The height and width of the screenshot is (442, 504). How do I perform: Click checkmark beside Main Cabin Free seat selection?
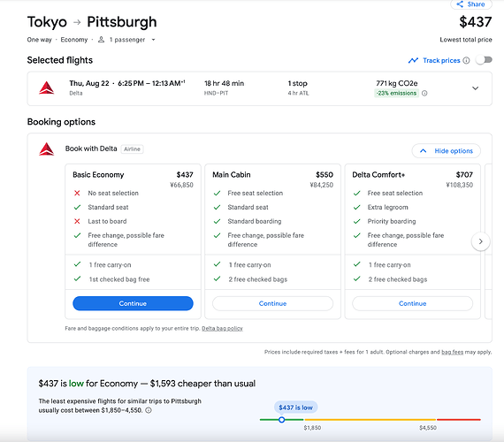coord(217,194)
